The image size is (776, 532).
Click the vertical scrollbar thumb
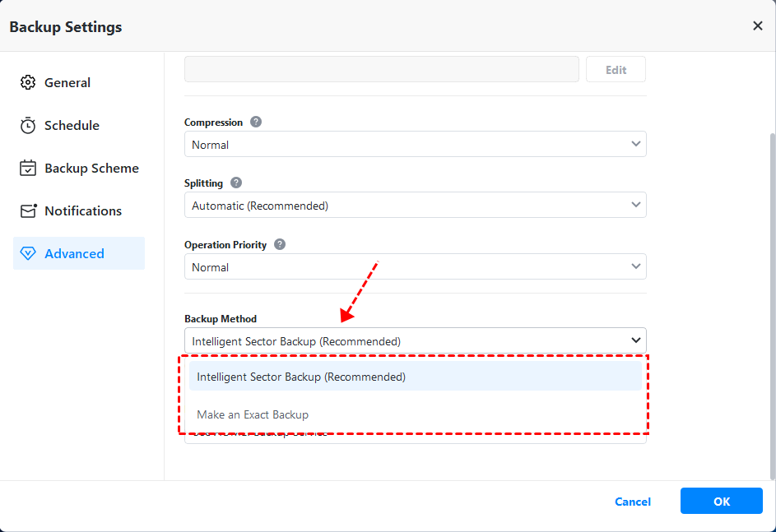[771, 304]
